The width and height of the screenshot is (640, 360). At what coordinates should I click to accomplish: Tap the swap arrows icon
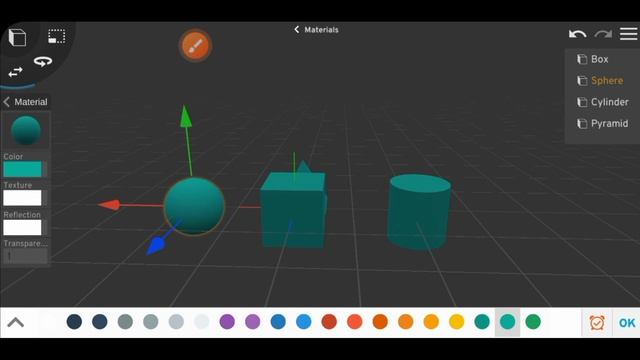point(16,72)
